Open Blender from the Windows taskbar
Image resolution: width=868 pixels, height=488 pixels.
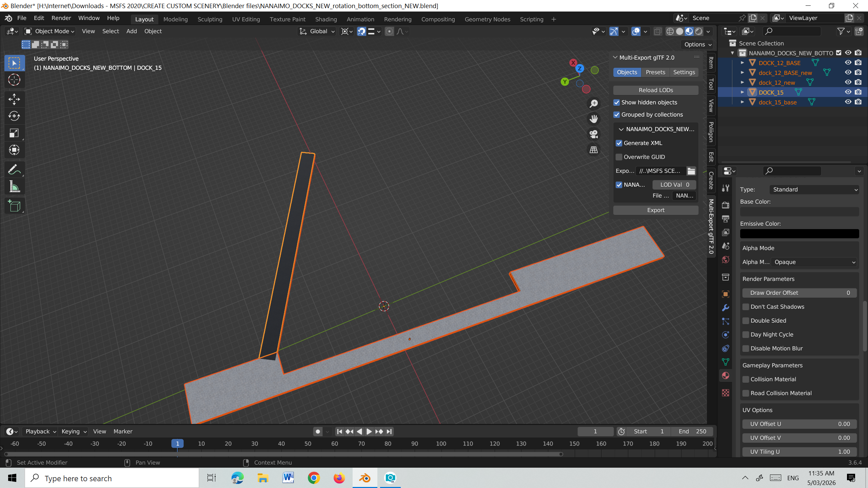[x=365, y=478]
